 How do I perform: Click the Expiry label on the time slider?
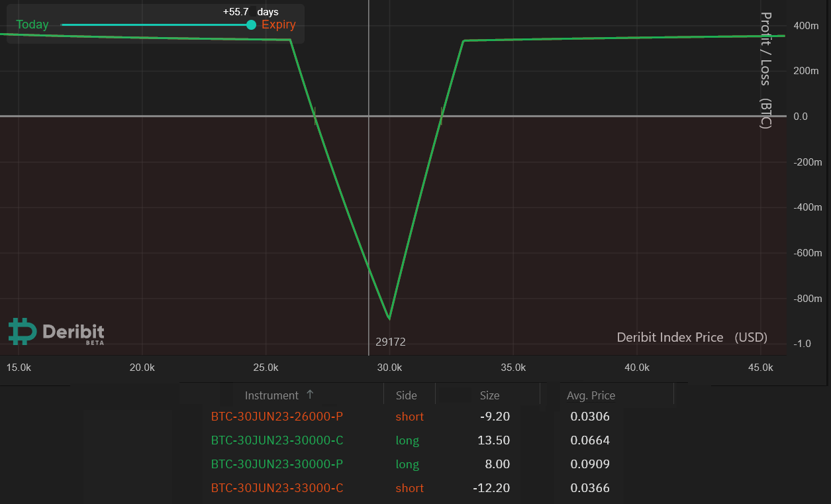[278, 25]
